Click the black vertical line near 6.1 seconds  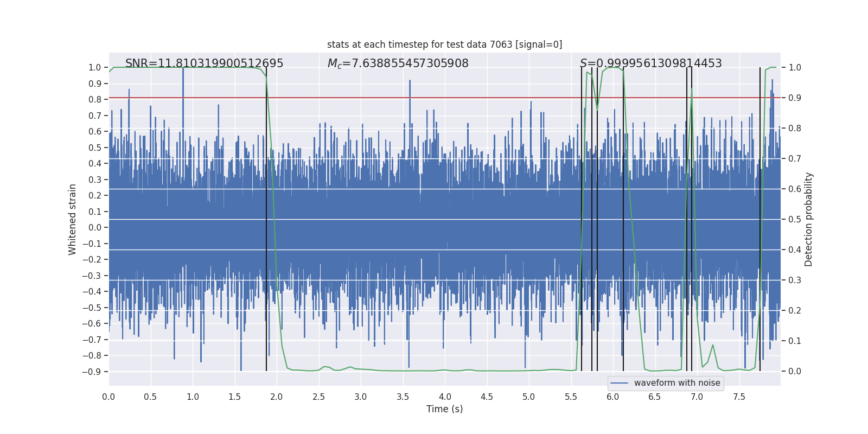623,219
